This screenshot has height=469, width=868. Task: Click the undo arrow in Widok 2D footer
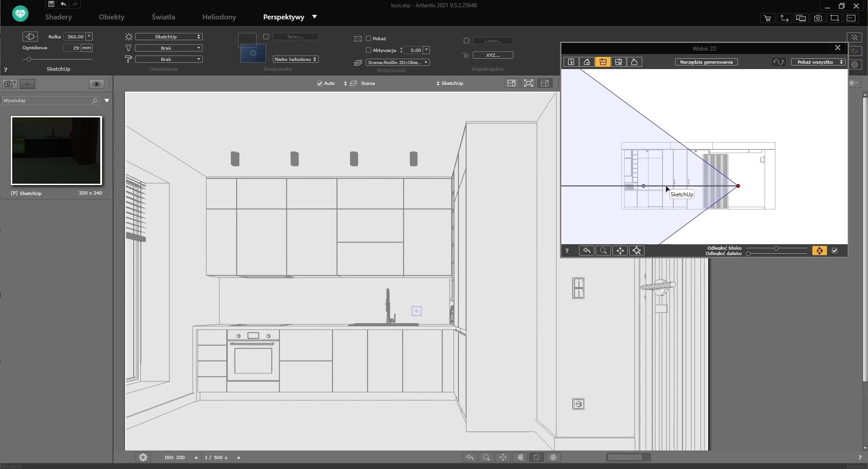[586, 251]
